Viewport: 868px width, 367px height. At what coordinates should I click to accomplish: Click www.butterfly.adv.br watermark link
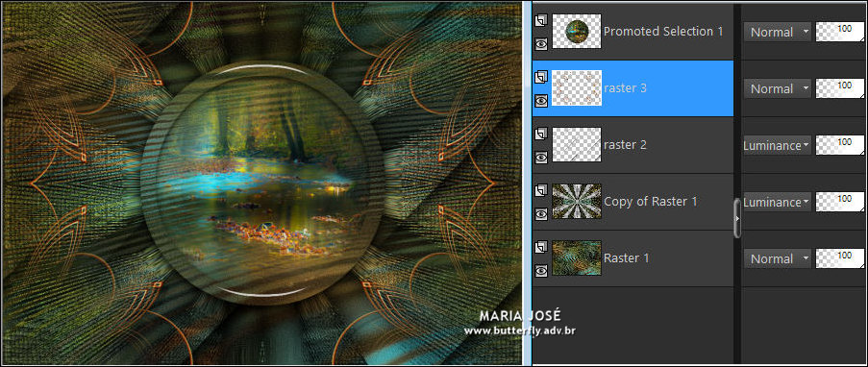[x=520, y=331]
